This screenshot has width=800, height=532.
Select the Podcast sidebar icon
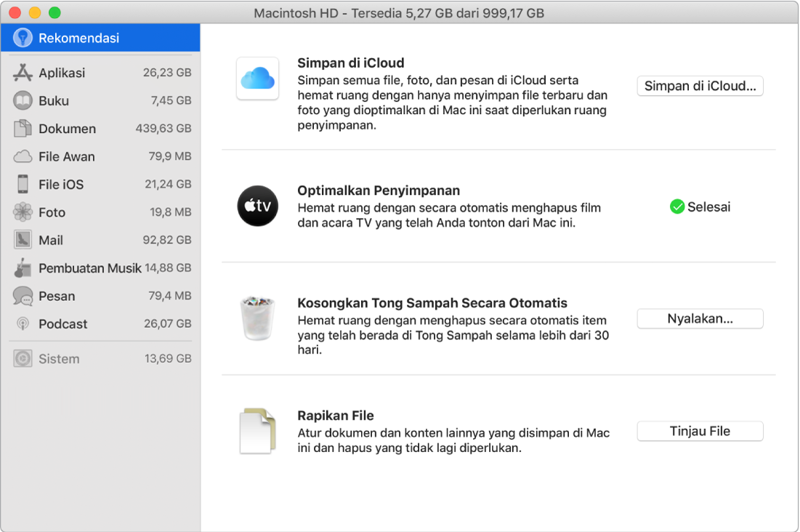23,324
